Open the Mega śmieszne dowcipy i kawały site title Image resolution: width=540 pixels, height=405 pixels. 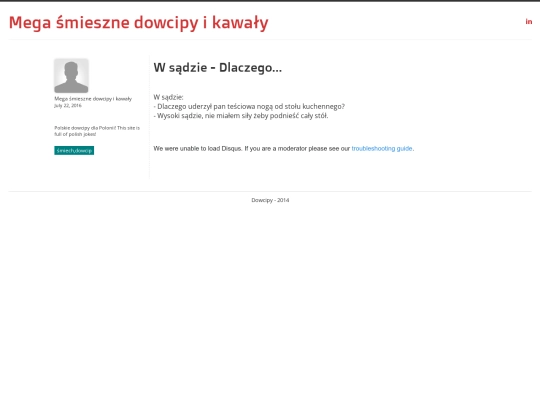[138, 23]
